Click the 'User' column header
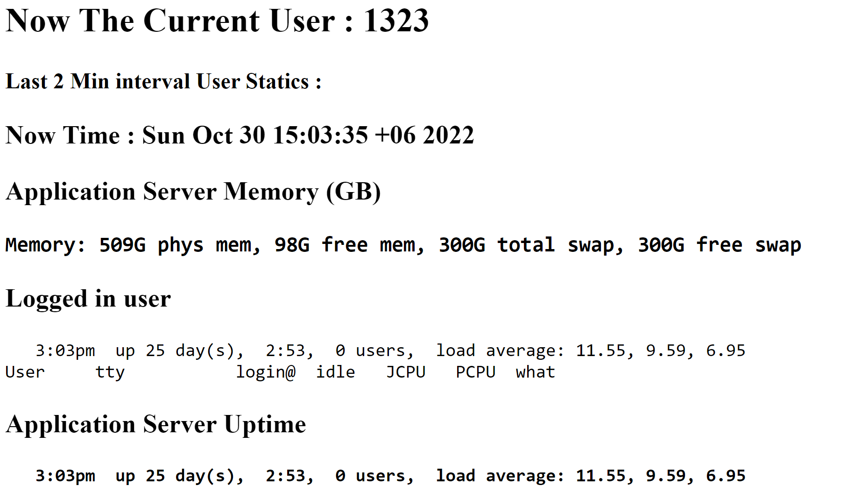Screen dimensions: 868x493 [x=25, y=372]
